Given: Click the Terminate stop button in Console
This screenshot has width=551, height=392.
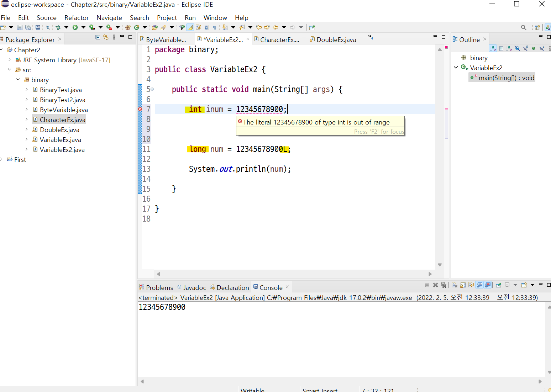Looking at the screenshot, I should click(427, 285).
